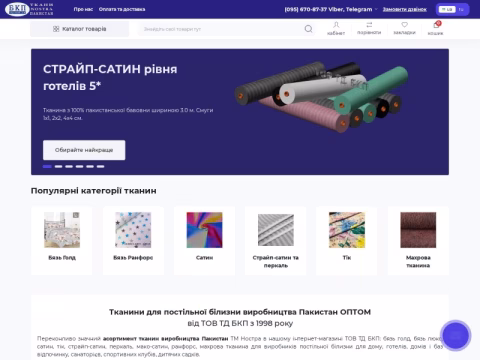Click the 'Популярні категорії тканин' heading
This screenshot has width=480, height=360.
94,191
